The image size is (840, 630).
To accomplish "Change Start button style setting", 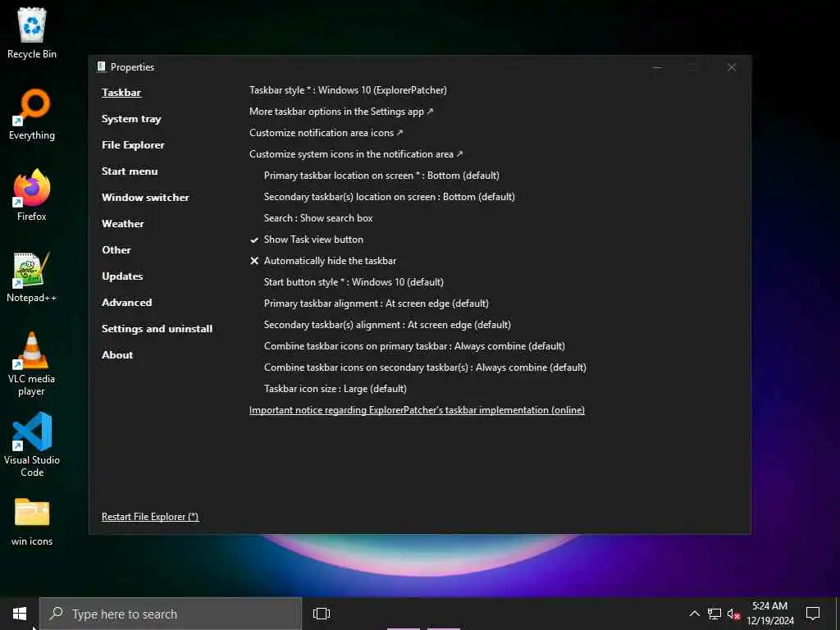I will (354, 282).
